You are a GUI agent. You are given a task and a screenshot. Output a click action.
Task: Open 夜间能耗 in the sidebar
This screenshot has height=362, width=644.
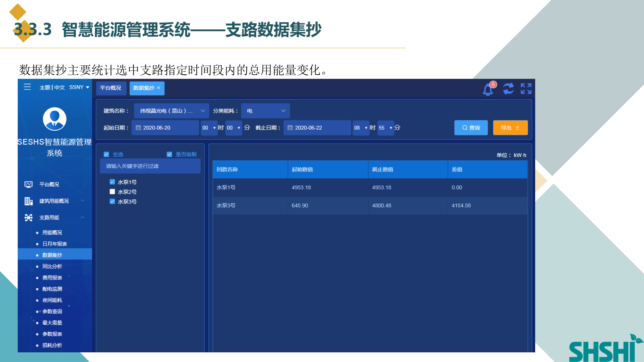coord(52,300)
